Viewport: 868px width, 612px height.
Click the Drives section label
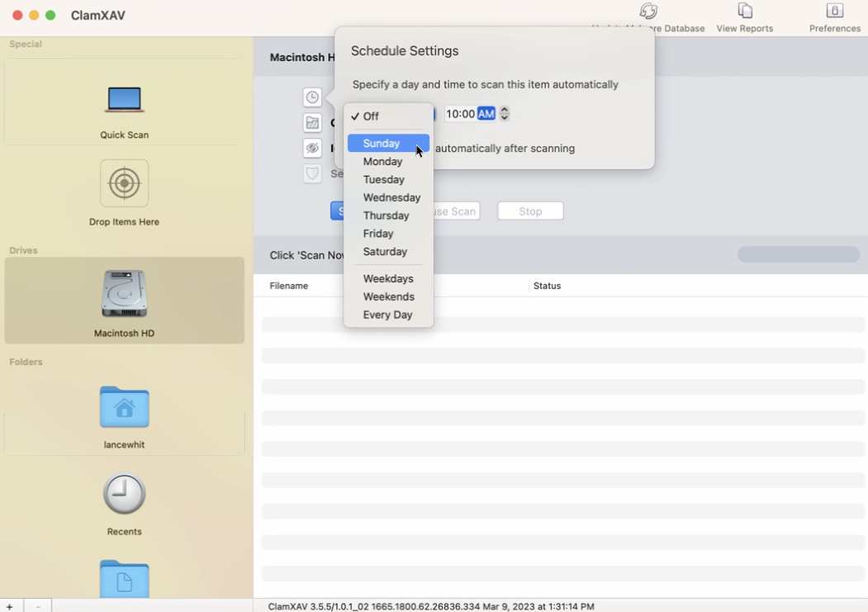[x=23, y=251]
